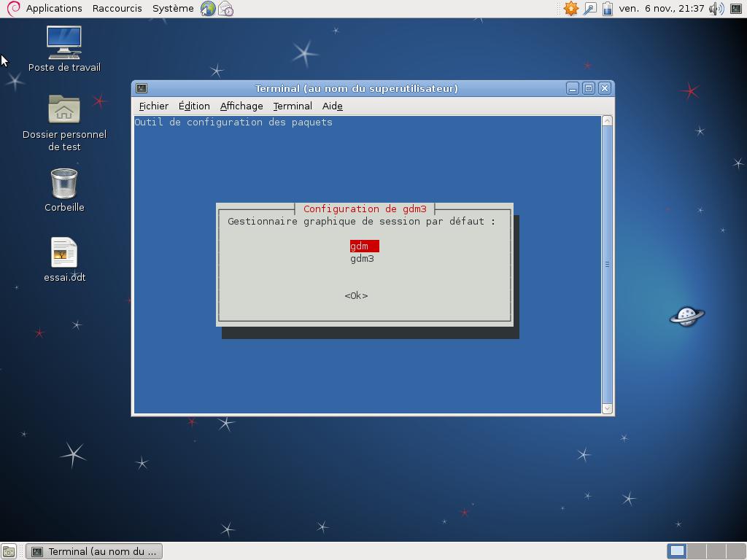Open the Applications menu
The image size is (747, 560).
[x=53, y=9]
